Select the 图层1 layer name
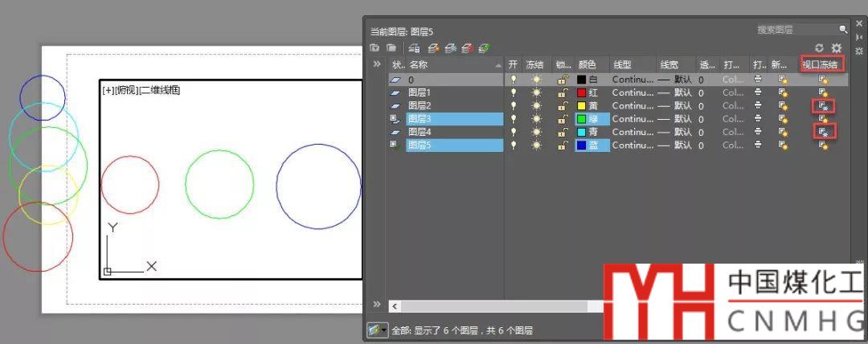Viewport: 868px width, 344px height. (x=420, y=92)
